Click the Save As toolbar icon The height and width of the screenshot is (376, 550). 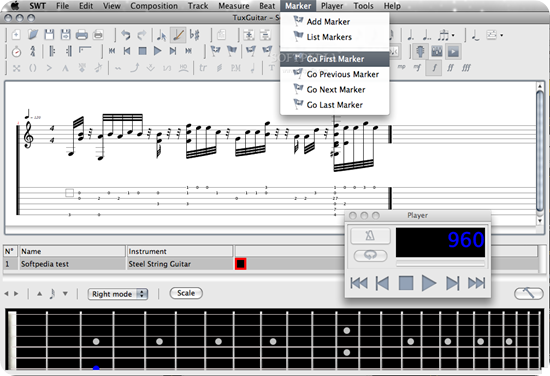point(65,35)
